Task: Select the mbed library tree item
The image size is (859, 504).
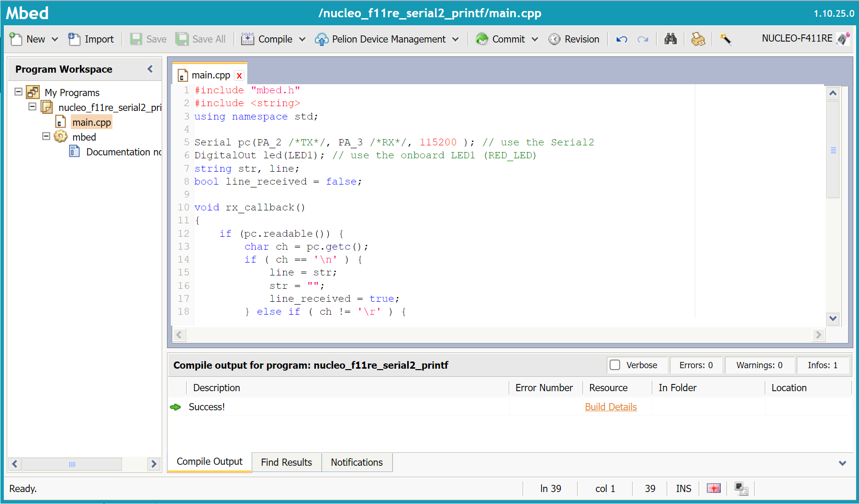Action: click(84, 137)
